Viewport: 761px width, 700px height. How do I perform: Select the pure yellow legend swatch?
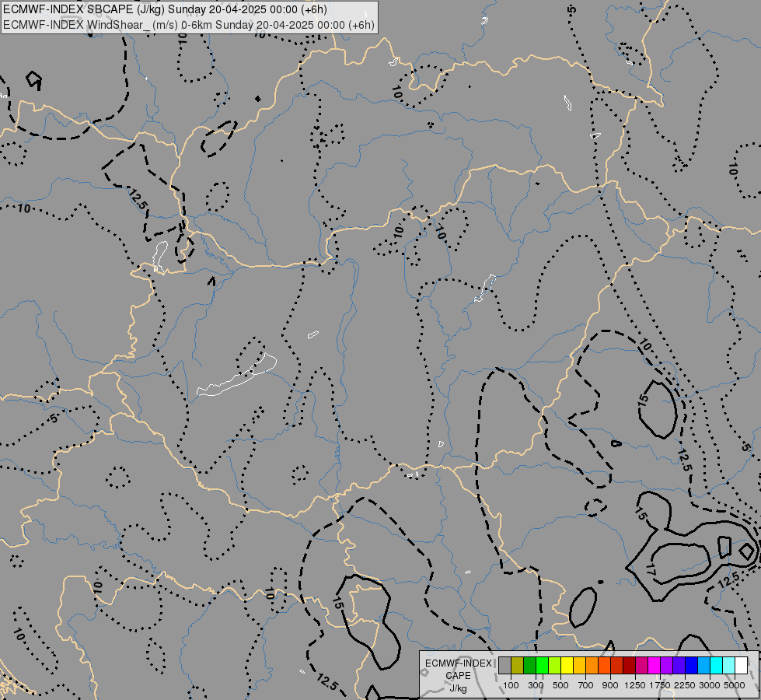567,665
